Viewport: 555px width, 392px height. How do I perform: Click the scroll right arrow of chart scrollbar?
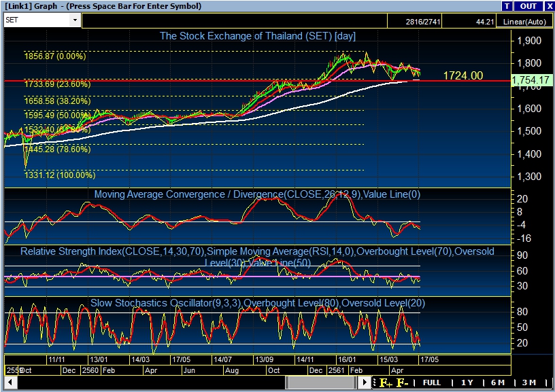(365, 382)
